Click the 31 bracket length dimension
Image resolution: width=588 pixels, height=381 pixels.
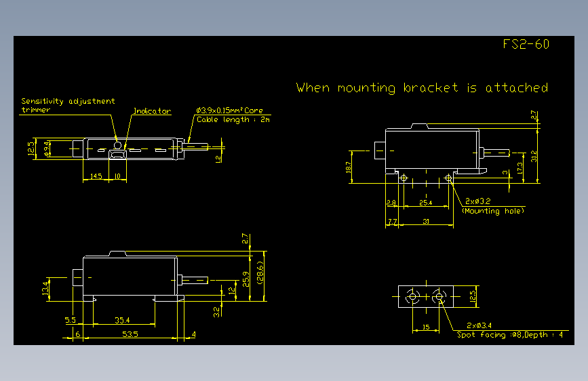click(x=426, y=222)
